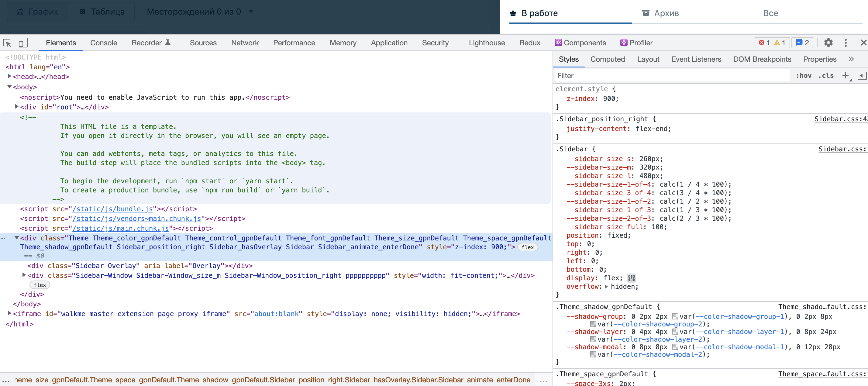
Task: Click the styles Filter input field
Action: (670, 75)
